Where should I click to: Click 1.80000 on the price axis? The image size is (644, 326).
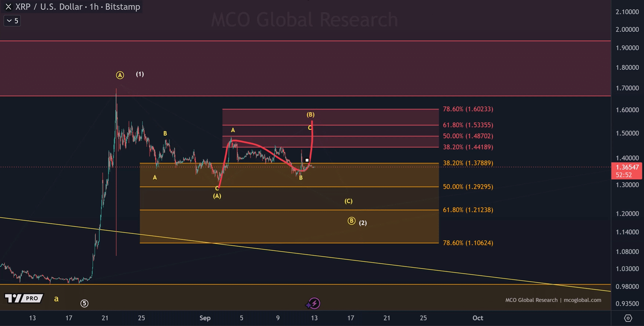(627, 68)
